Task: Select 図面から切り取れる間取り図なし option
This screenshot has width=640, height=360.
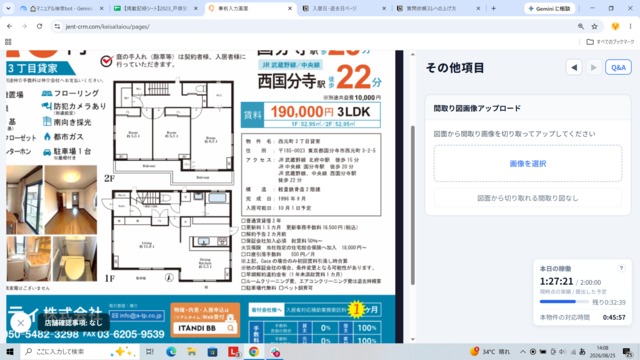Action: tap(528, 198)
